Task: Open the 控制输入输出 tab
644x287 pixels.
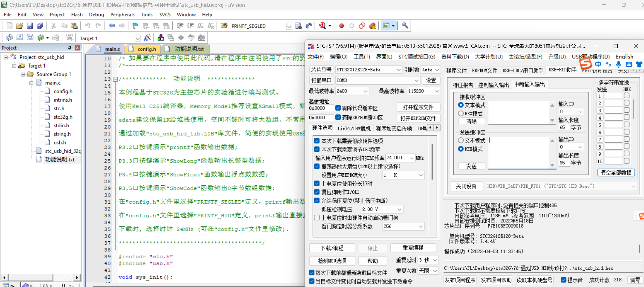Action: (x=493, y=85)
